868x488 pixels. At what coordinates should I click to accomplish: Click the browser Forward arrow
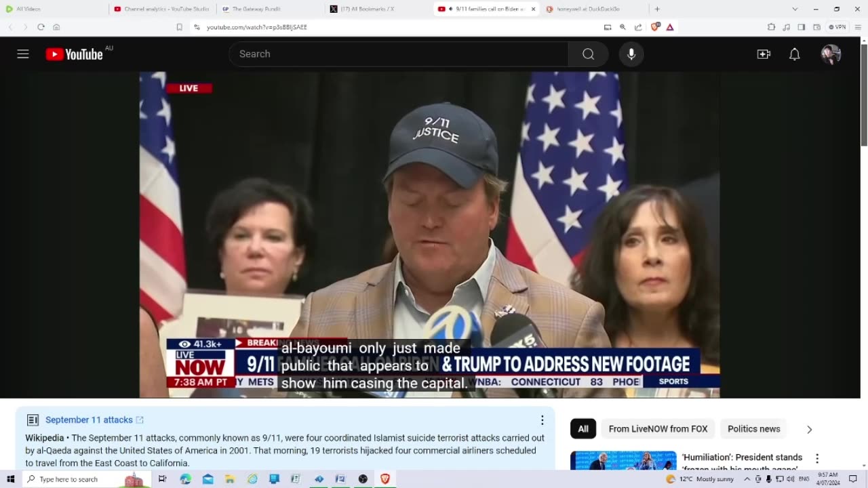(x=25, y=27)
